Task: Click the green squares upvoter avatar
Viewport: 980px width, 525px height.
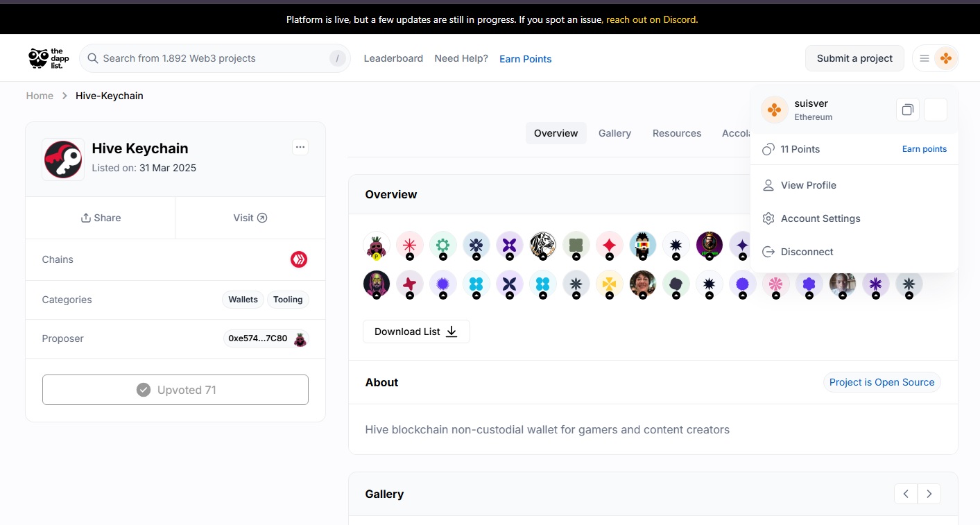Action: (x=576, y=245)
